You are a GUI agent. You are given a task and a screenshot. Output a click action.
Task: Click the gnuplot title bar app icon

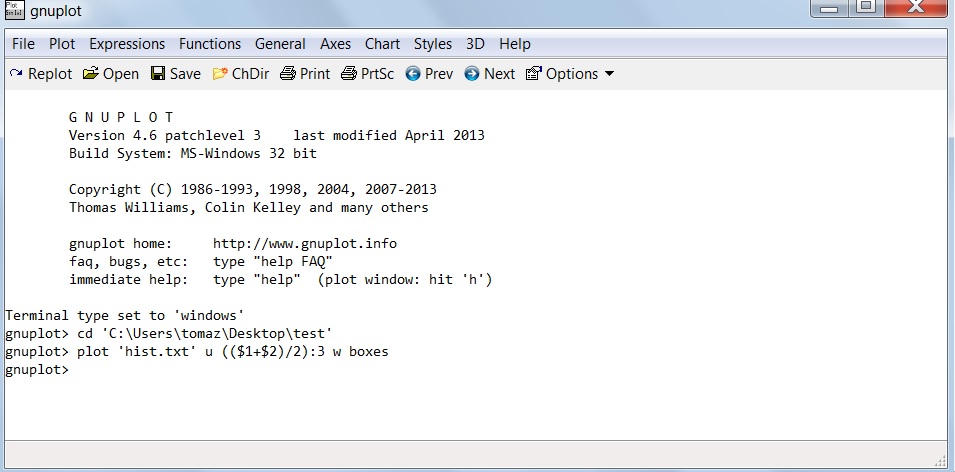click(14, 10)
